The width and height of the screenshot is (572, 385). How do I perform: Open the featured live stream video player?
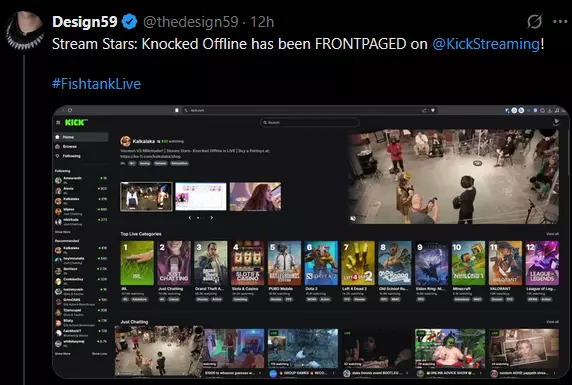tap(453, 176)
